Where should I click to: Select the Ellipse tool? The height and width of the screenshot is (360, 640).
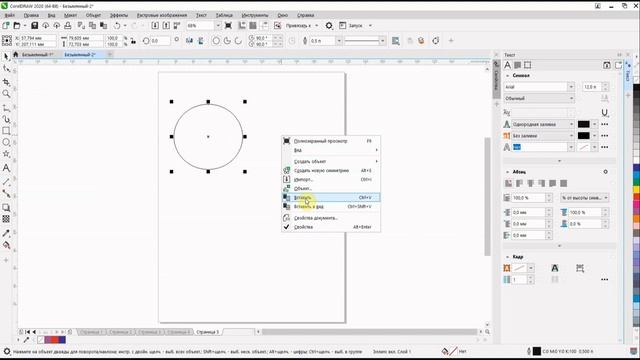(6, 142)
